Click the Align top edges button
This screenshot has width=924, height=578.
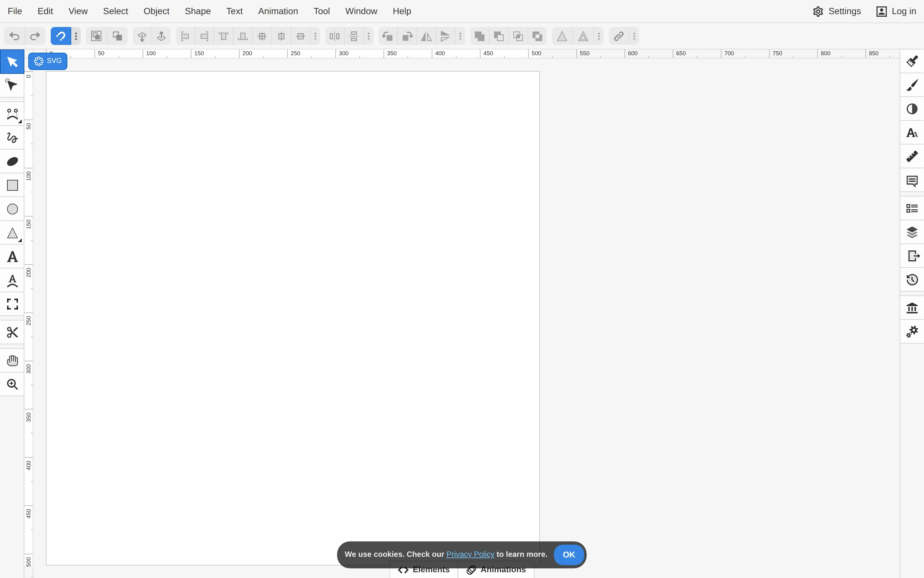click(224, 36)
